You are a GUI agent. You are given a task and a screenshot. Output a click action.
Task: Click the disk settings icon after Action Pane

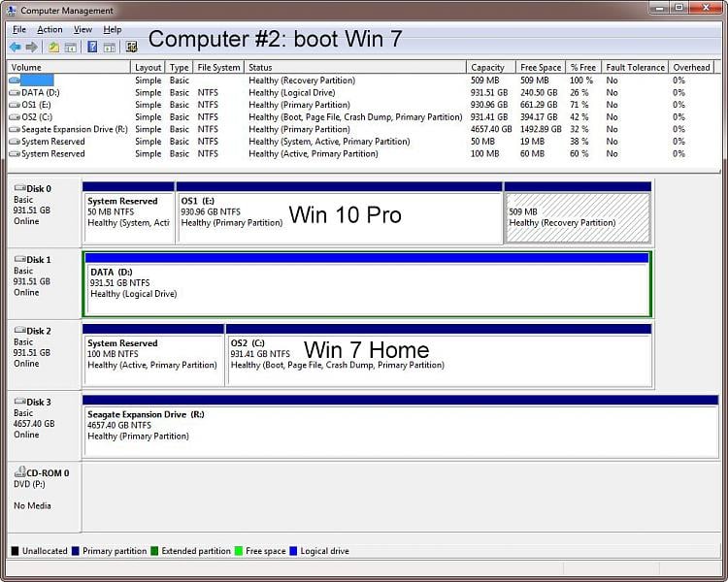(x=131, y=47)
